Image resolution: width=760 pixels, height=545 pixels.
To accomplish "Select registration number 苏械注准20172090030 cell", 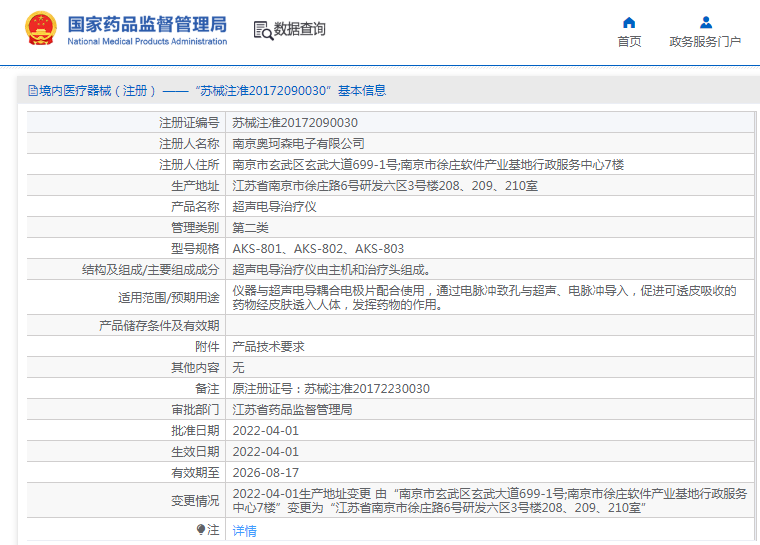I will pos(295,123).
